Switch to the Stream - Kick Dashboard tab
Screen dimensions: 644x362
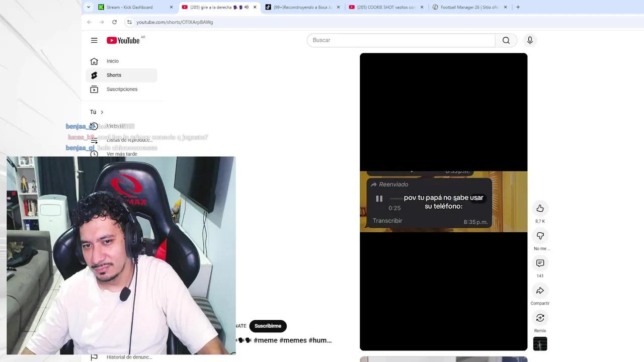click(x=130, y=7)
